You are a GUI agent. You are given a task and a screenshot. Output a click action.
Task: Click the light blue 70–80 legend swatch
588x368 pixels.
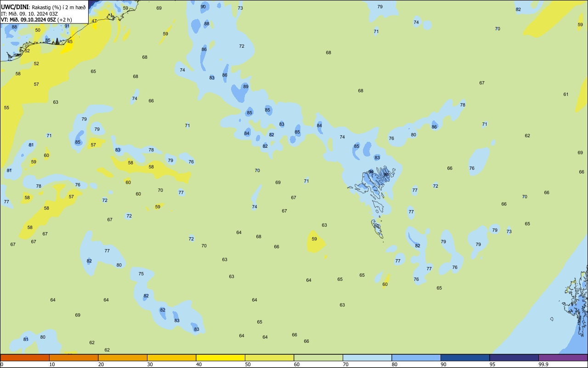[367, 357]
